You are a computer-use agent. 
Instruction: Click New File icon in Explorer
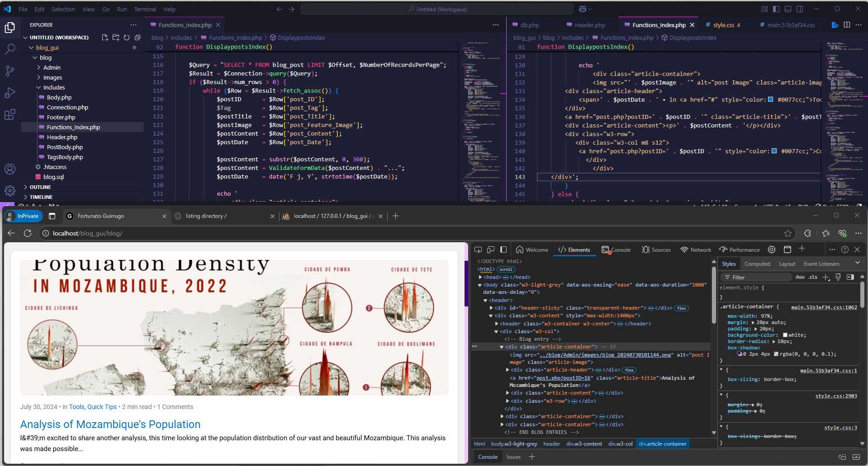(x=105, y=38)
